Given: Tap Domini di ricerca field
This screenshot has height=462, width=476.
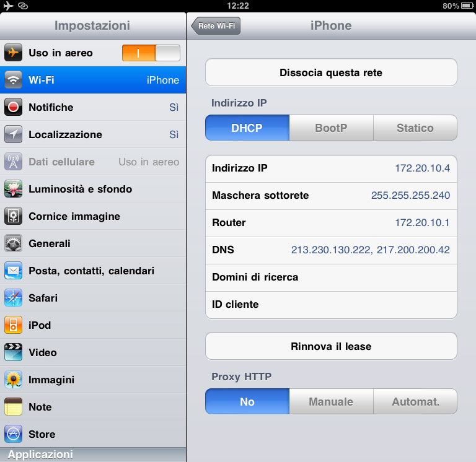Looking at the screenshot, I should pyautogui.click(x=331, y=277).
